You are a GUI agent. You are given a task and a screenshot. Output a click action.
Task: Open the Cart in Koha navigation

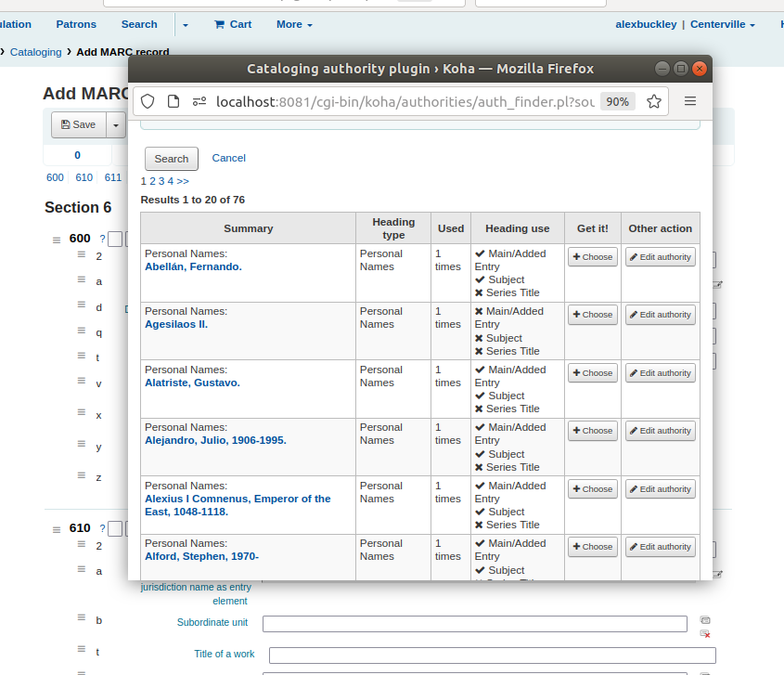[233, 24]
